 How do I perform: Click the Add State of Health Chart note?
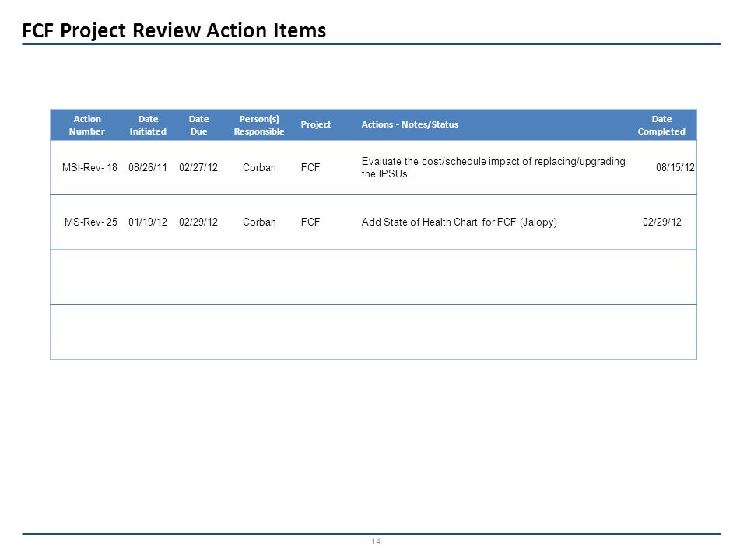click(x=459, y=222)
